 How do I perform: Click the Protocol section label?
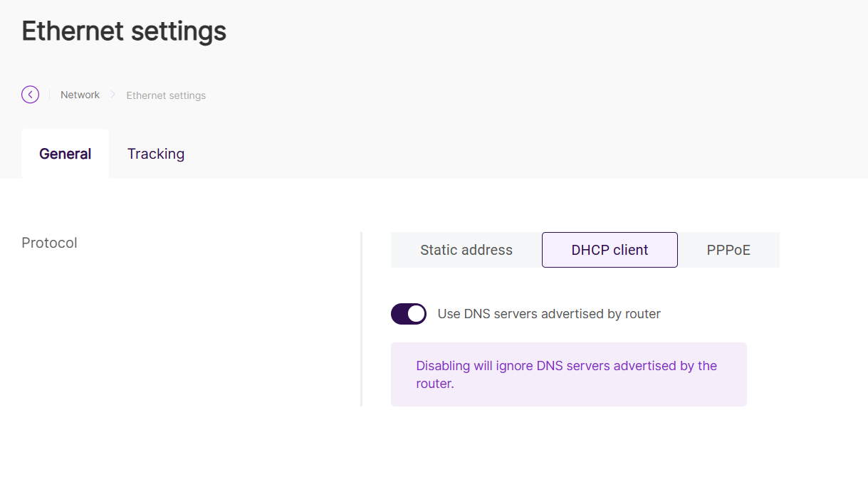(x=49, y=242)
